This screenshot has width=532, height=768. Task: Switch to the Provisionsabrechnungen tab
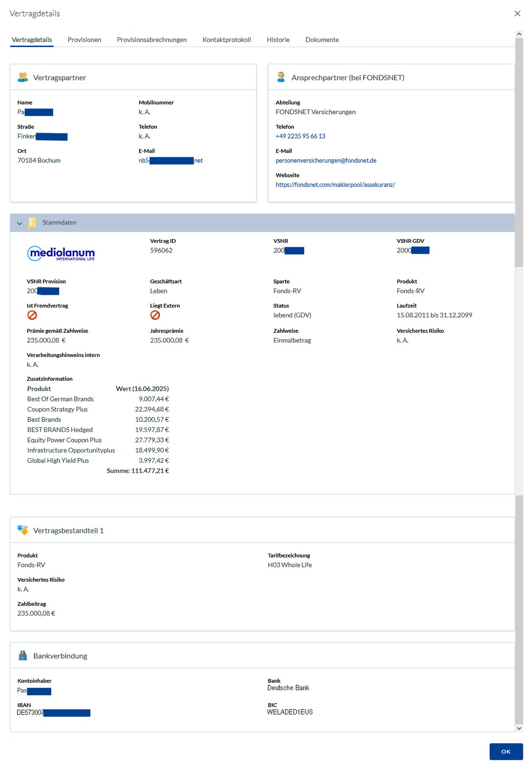[x=152, y=39]
